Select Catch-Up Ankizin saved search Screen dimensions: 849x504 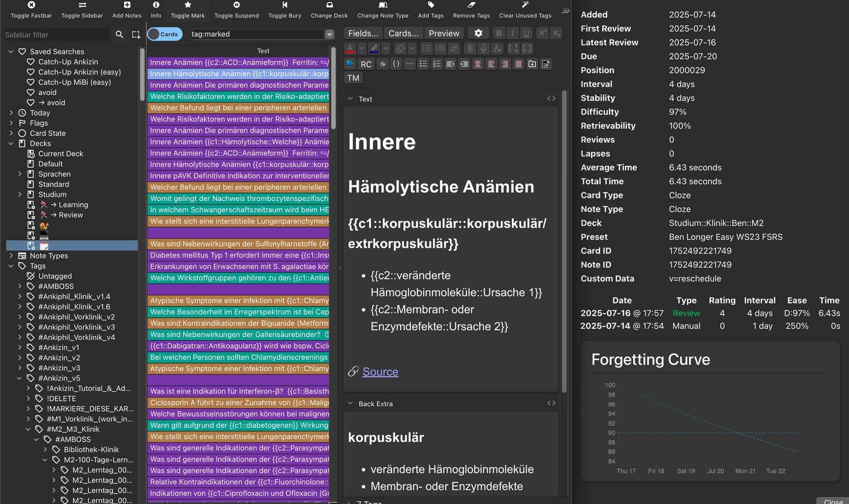(68, 62)
